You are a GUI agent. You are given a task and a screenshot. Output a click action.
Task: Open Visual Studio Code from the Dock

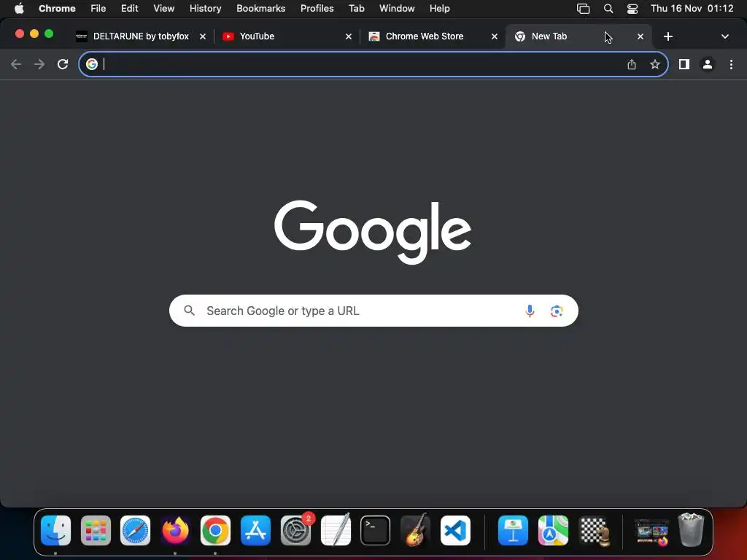point(455,530)
